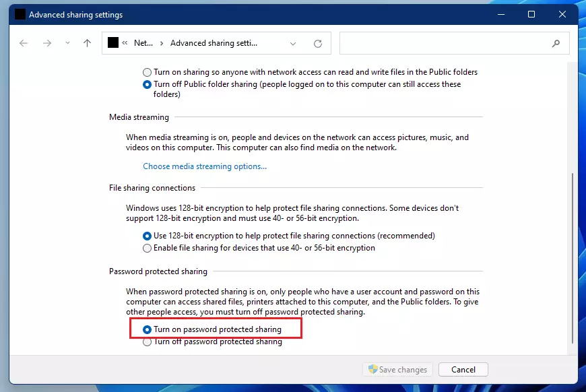The image size is (586, 392).
Task: Click the forward navigation arrow
Action: pos(47,42)
